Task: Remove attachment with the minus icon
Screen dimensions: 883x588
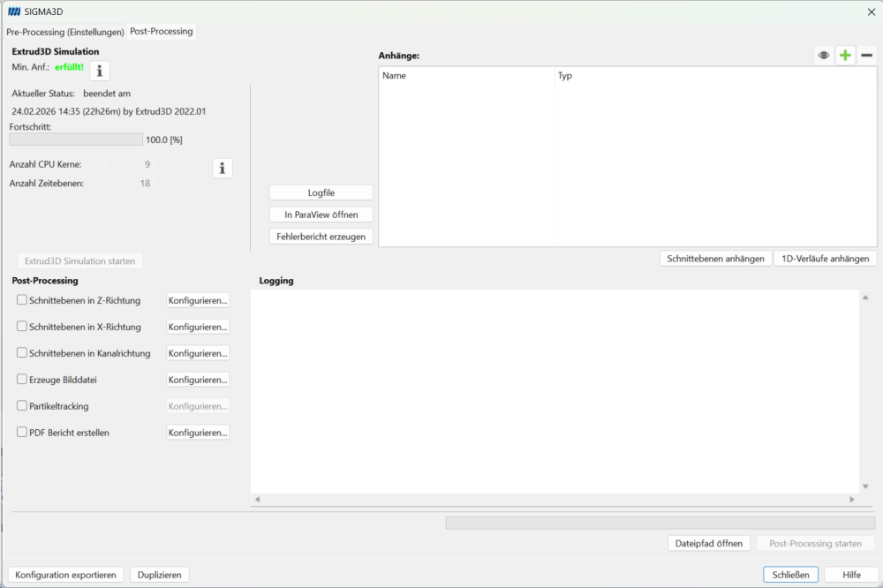Action: (x=867, y=56)
